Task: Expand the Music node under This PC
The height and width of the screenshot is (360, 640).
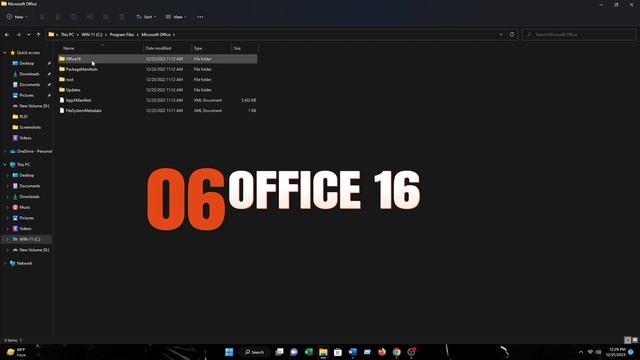Action: click(x=7, y=207)
